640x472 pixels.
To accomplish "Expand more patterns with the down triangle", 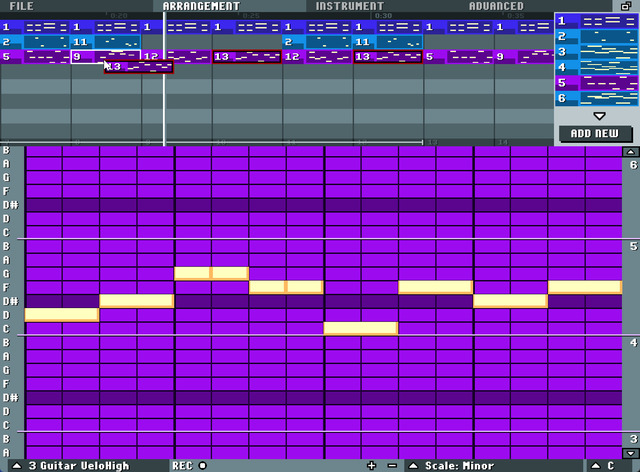I will coord(599,116).
